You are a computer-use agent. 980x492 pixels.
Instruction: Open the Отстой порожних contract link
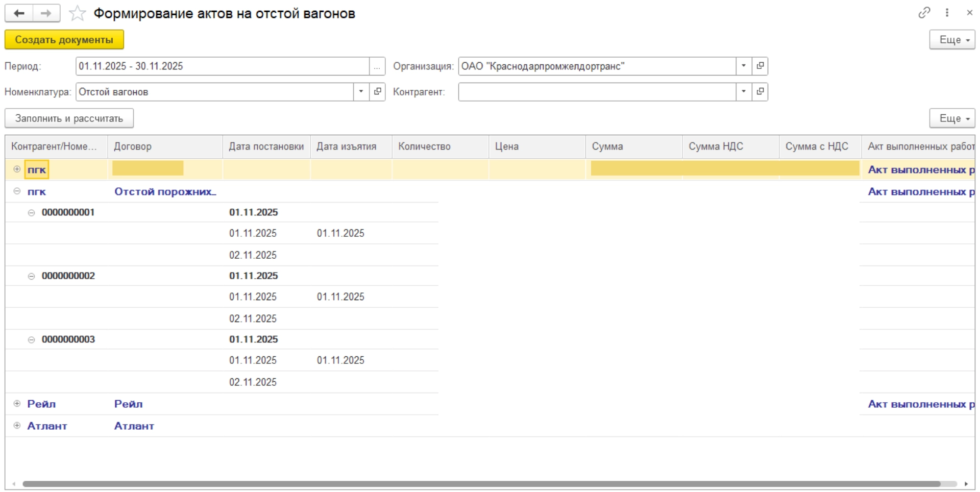[165, 192]
